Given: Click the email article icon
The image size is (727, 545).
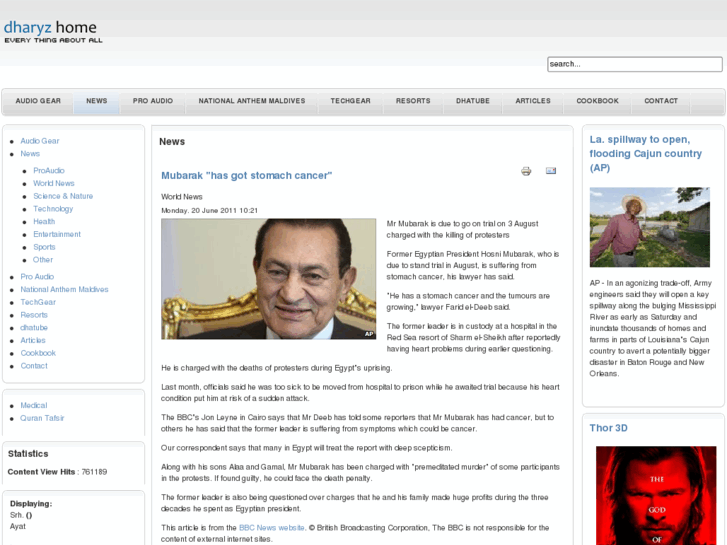Looking at the screenshot, I should [550, 171].
